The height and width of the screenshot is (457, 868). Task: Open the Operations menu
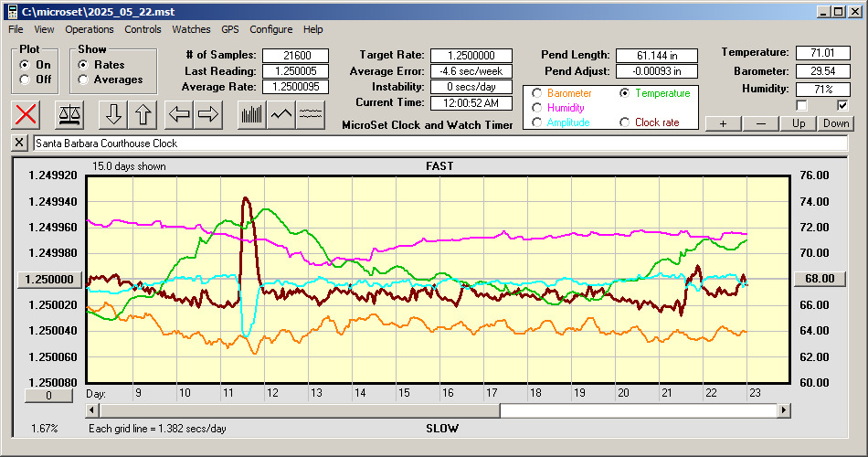coord(90,29)
